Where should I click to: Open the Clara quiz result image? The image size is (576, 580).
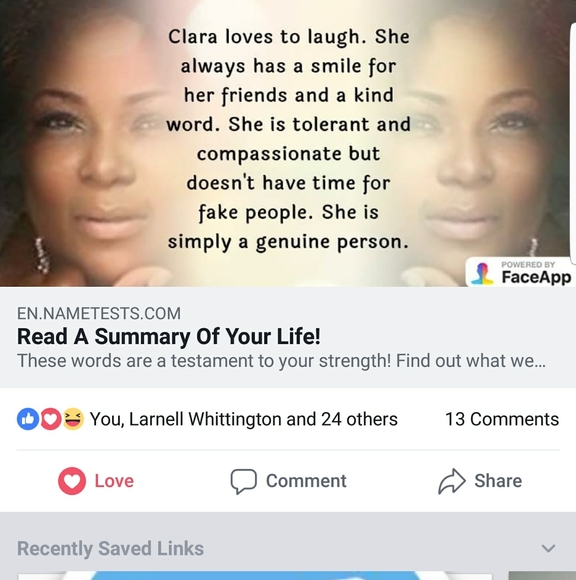click(288, 143)
